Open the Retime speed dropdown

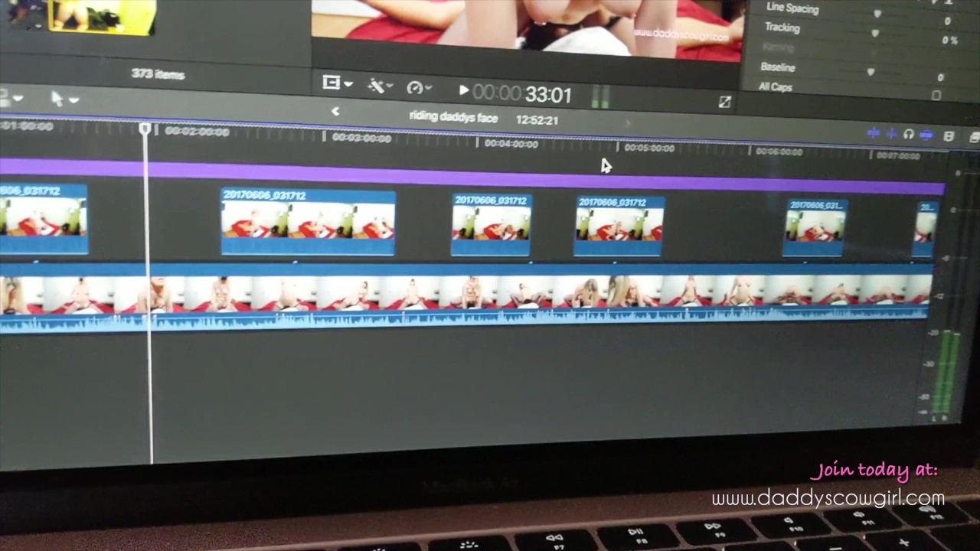coord(419,88)
